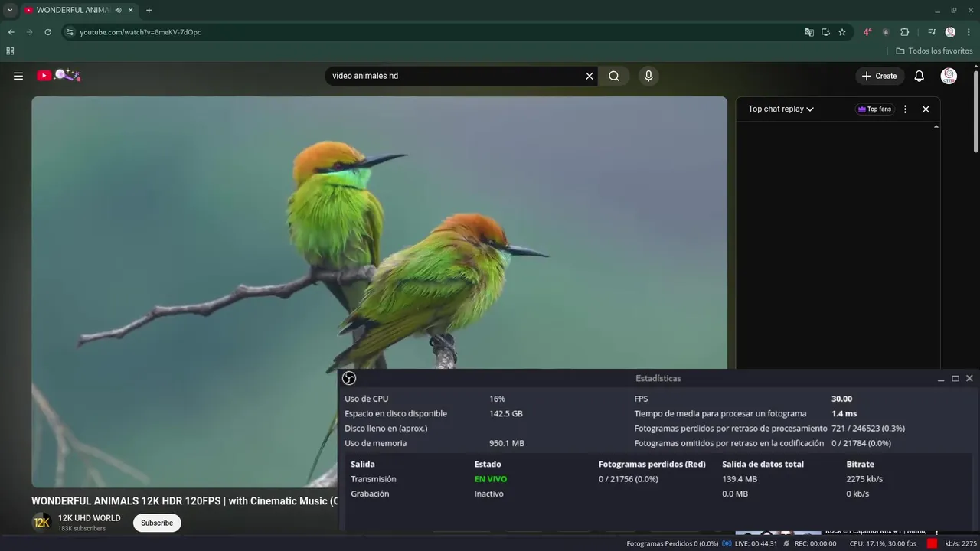Screen dimensions: 980x551
Task: Reload the YouTube page
Action: tap(47, 32)
